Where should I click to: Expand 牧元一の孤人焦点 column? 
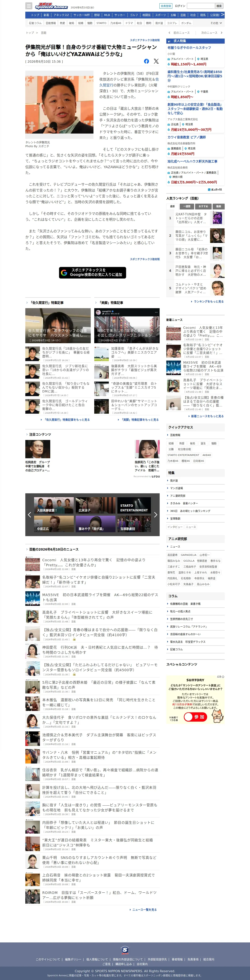(x=195, y=611)
